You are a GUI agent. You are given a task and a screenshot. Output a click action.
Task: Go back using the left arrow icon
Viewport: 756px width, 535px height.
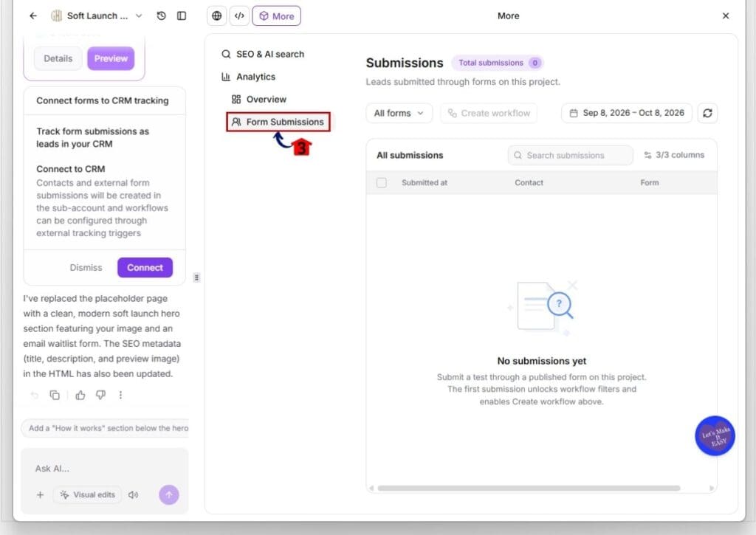point(33,16)
